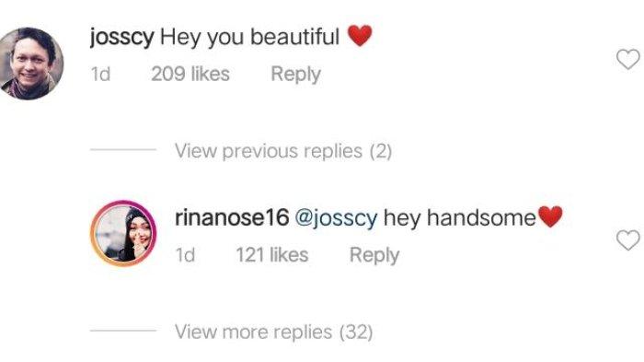Click the divider line beside View more replies

tap(123, 331)
